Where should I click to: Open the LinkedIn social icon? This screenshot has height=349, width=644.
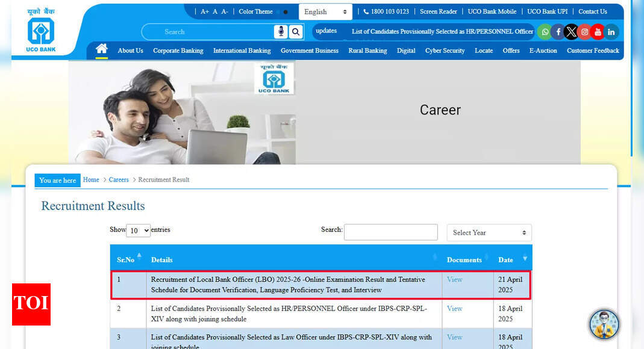(611, 32)
